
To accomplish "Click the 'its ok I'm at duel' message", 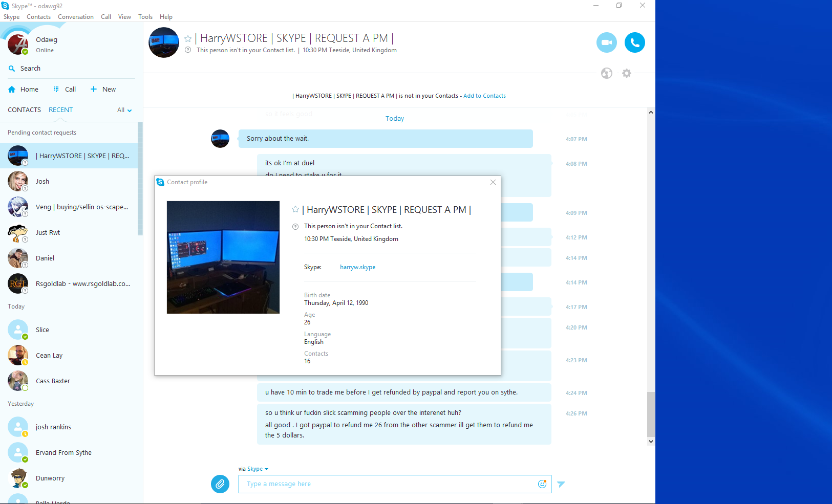I will tap(290, 163).
